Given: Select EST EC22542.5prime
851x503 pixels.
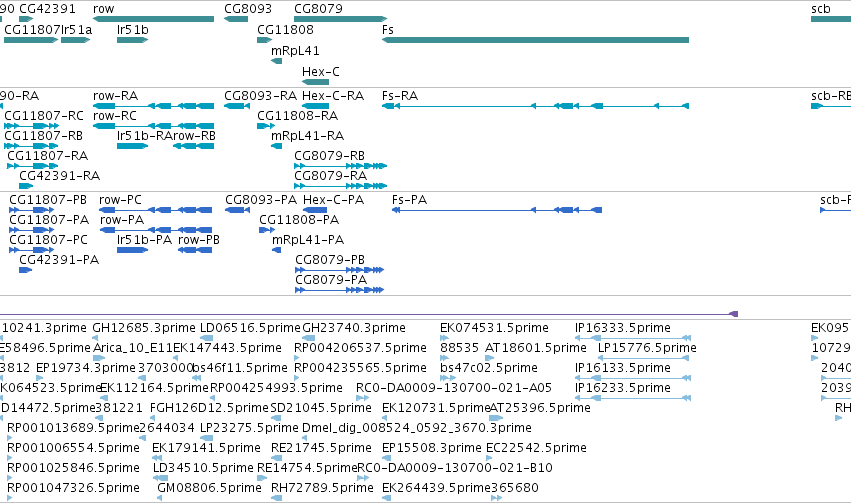Looking at the screenshot, I should [x=536, y=448].
